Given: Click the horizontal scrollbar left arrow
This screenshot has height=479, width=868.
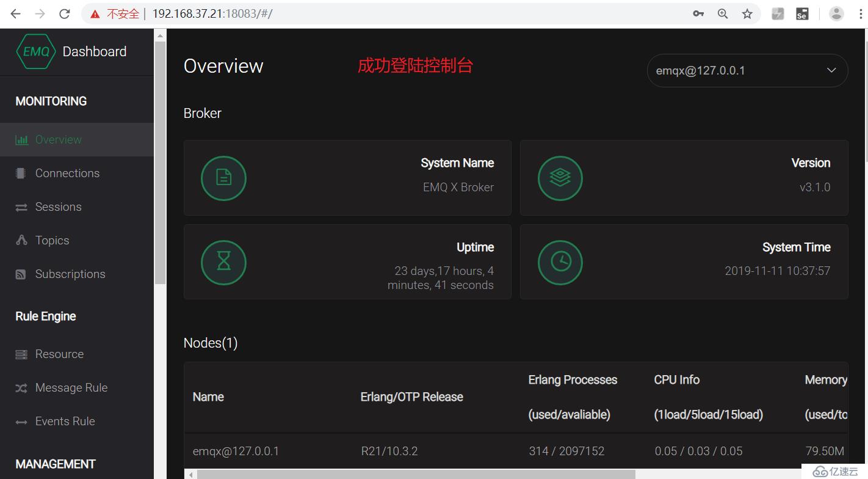Looking at the screenshot, I should [x=190, y=474].
